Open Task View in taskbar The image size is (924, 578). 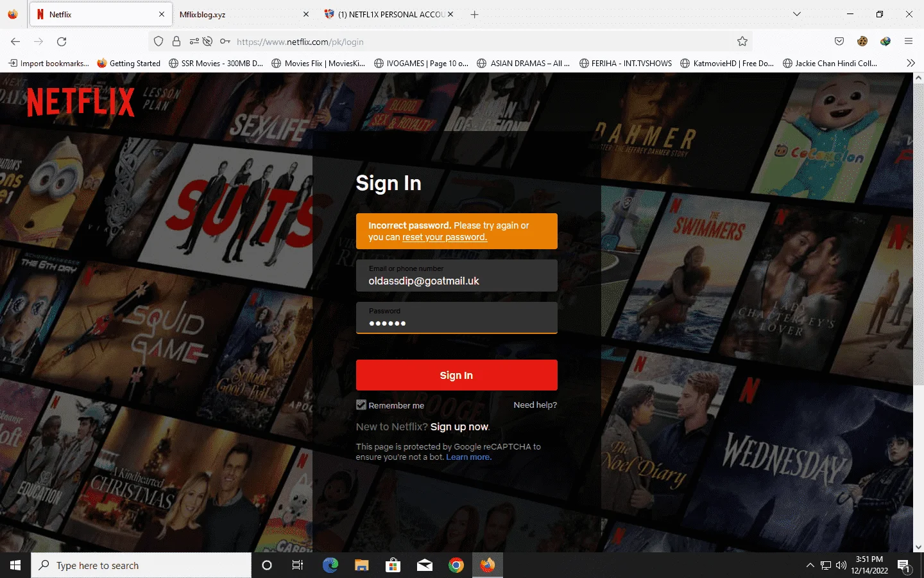298,565
